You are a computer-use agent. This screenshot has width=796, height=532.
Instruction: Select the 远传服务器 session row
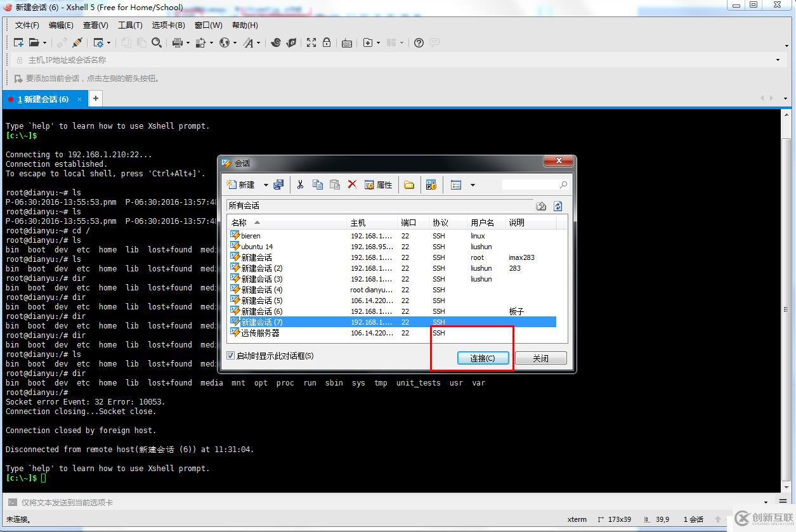tap(392, 333)
